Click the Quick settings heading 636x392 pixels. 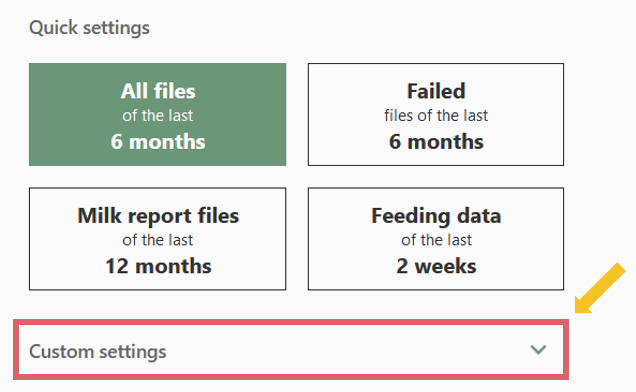tap(89, 28)
